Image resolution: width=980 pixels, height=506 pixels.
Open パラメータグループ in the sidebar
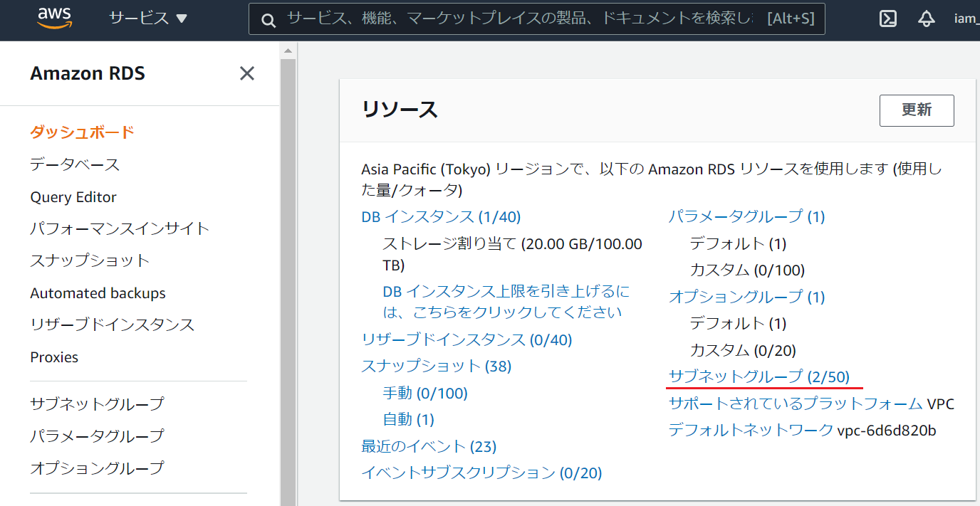pyautogui.click(x=97, y=436)
